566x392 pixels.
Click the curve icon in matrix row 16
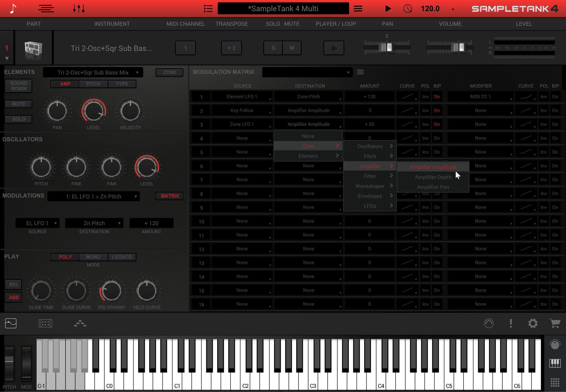pyautogui.click(x=408, y=304)
